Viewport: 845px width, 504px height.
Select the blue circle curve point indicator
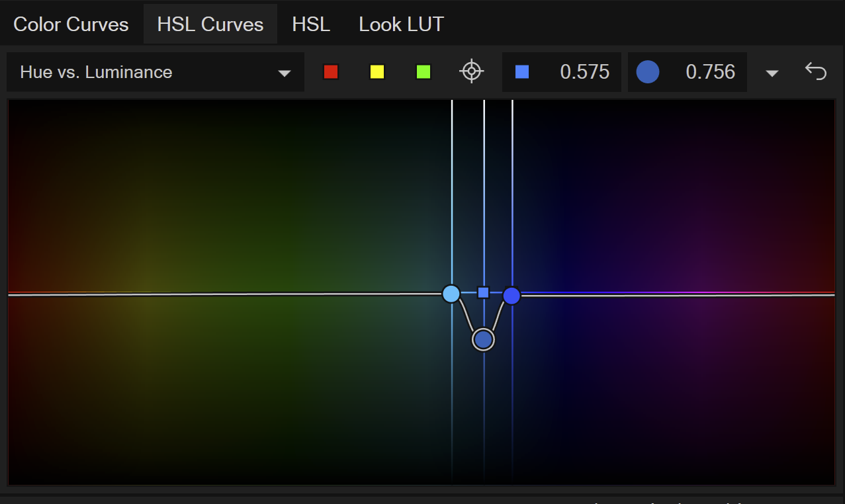tap(648, 71)
